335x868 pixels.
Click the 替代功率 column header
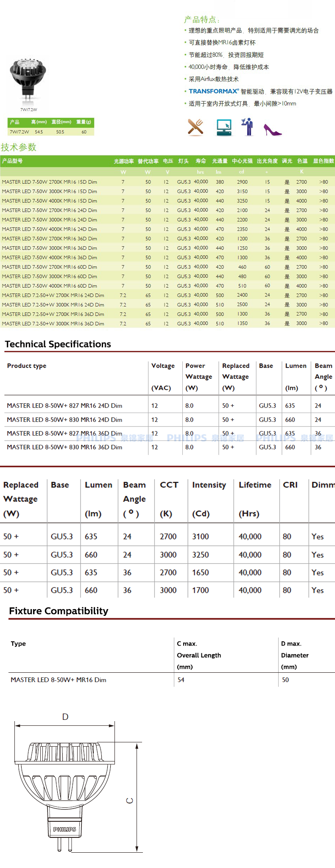click(x=148, y=161)
